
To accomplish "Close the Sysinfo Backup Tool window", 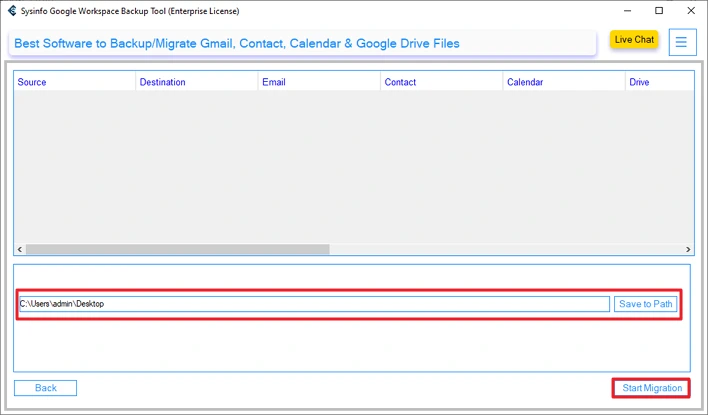I will point(691,10).
